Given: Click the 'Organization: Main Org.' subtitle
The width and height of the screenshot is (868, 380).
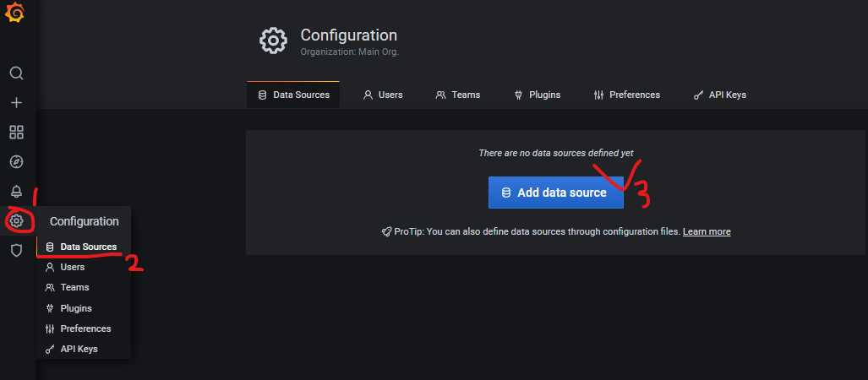Looking at the screenshot, I should click(x=349, y=52).
